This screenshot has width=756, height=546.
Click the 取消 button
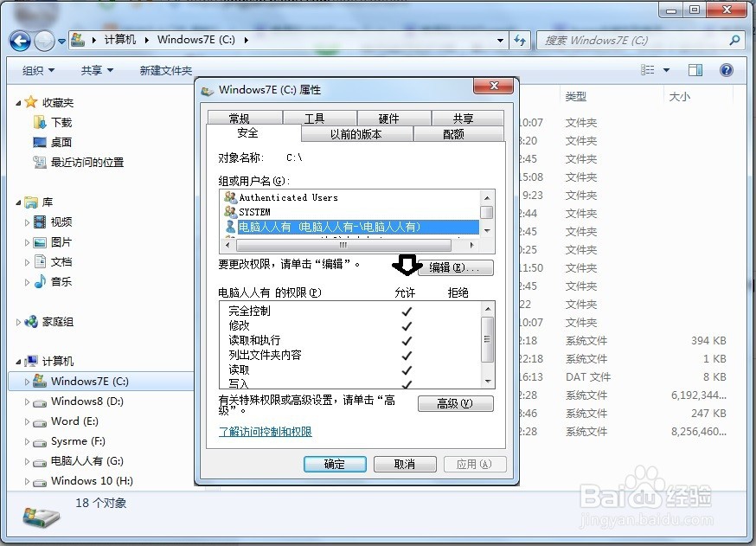(405, 464)
